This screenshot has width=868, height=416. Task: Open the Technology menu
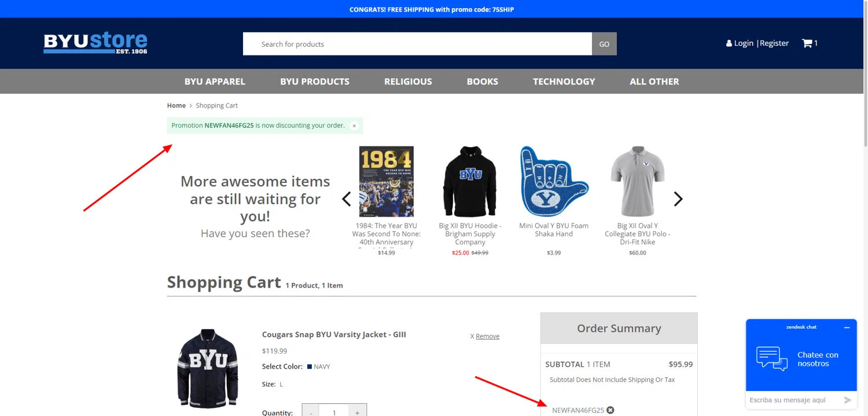pyautogui.click(x=564, y=82)
